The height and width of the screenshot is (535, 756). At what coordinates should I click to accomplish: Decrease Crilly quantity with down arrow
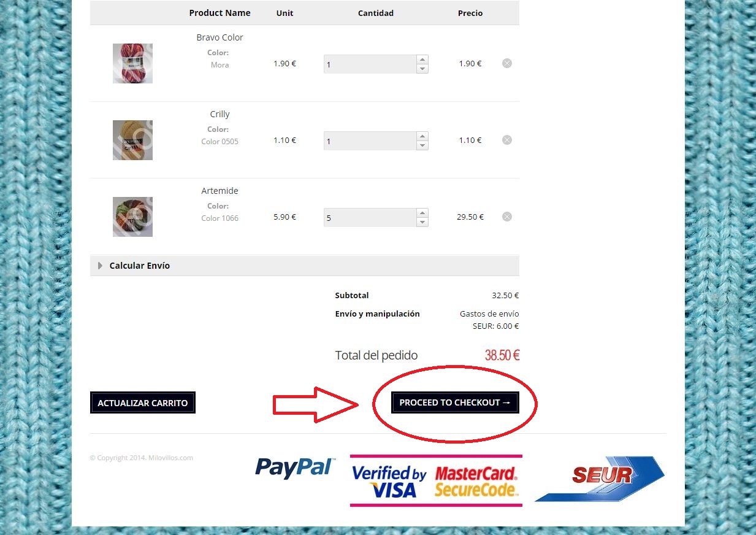pyautogui.click(x=422, y=145)
